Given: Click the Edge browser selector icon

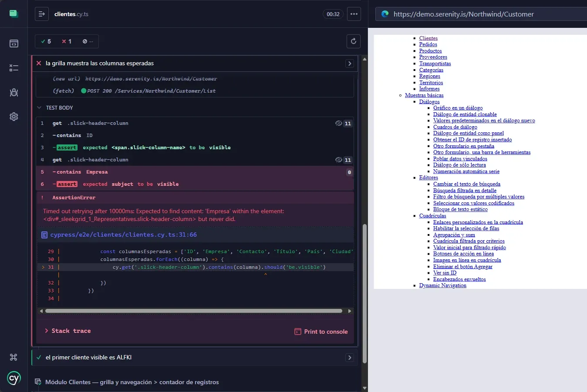Looking at the screenshot, I should pos(385,14).
